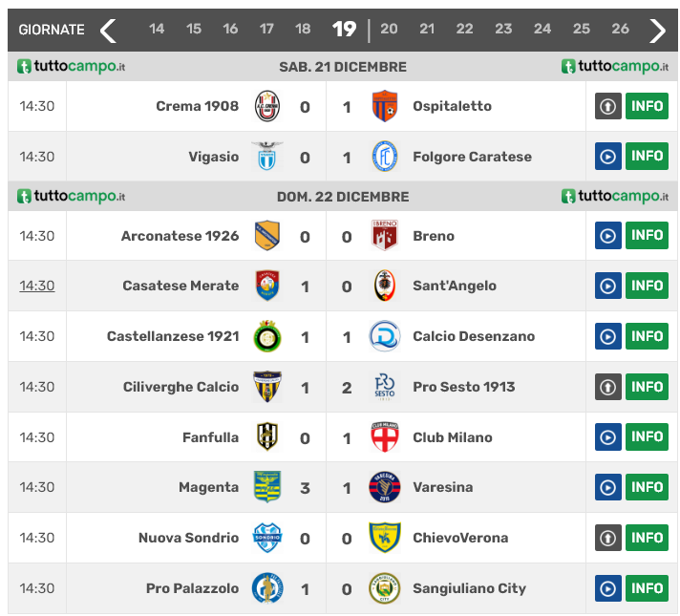Click the Ospitaletto team crest
The image size is (680, 616).
click(x=385, y=106)
